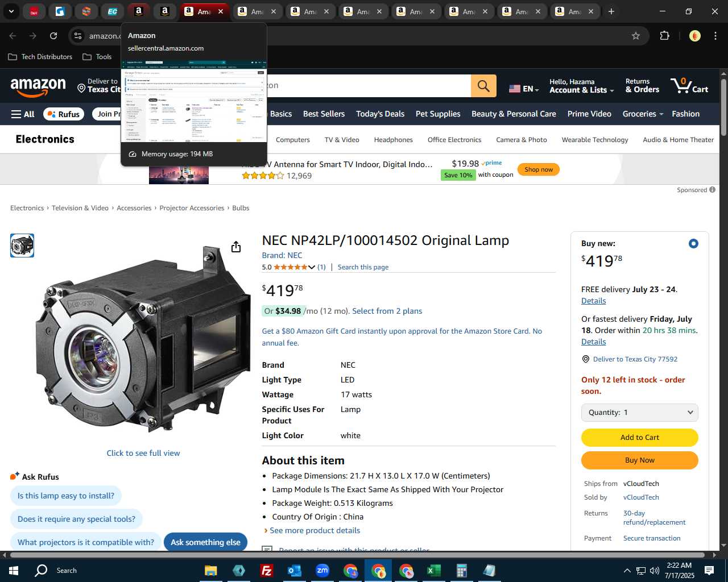The width and height of the screenshot is (728, 582).
Task: Open the 30-day refund/replacement link
Action: tap(654, 518)
